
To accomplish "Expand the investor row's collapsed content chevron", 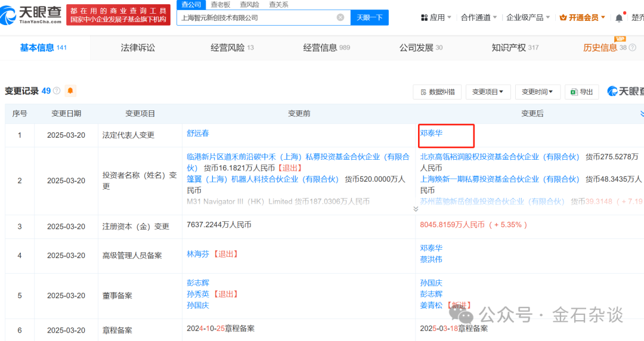I will click(416, 209).
